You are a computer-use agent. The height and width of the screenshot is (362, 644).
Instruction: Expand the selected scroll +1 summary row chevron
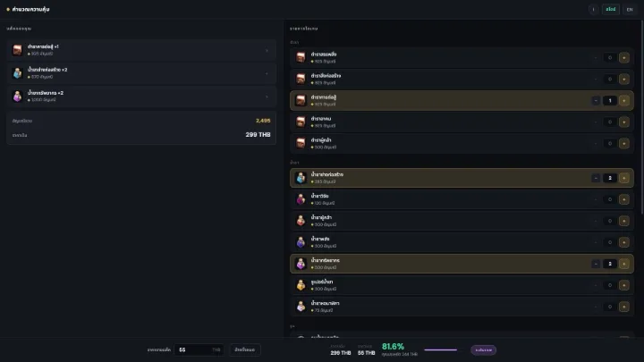click(267, 50)
